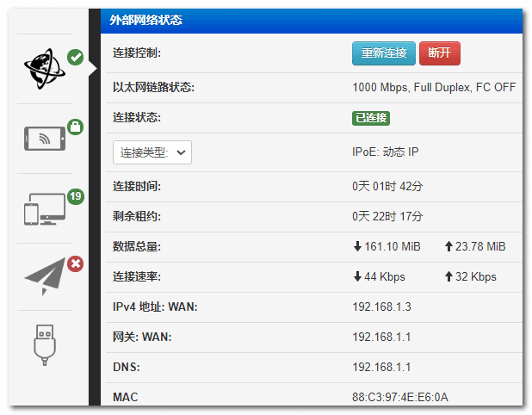Click the download arrow beside 44 Kbps
The width and height of the screenshot is (532, 415).
pos(357,277)
